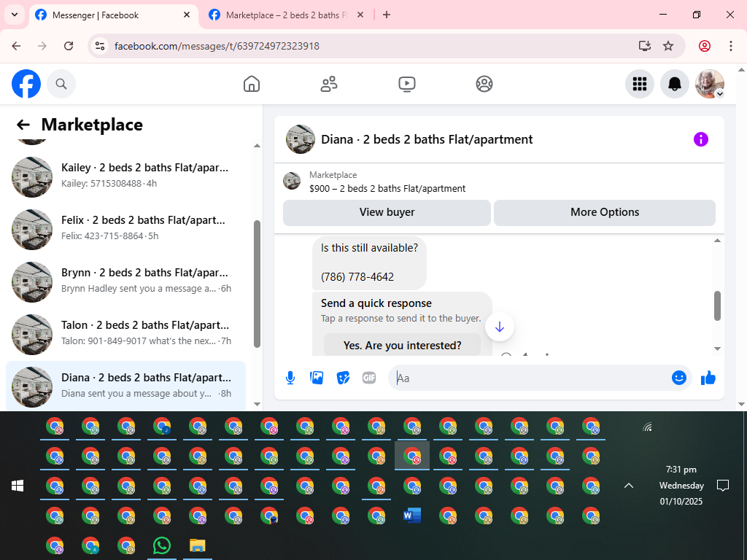This screenshot has width=747, height=560.
Task: Open Brynn conversation in list
Action: [x=125, y=282]
